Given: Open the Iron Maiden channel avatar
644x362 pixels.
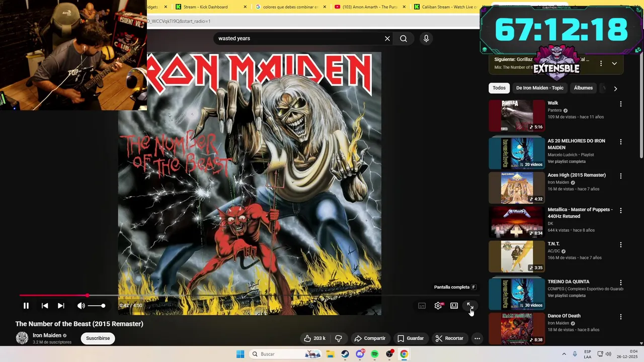Looking at the screenshot, I should [22, 338].
